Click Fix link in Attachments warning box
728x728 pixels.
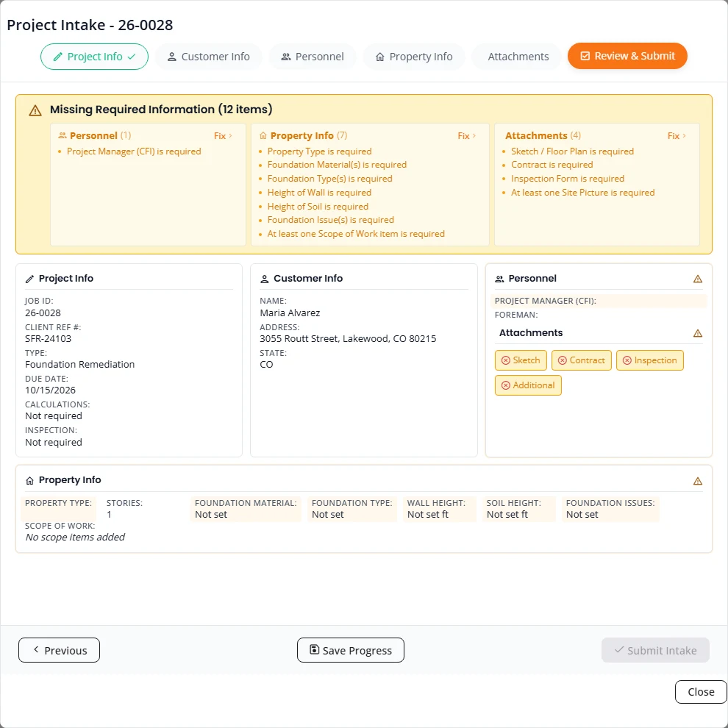pos(677,135)
